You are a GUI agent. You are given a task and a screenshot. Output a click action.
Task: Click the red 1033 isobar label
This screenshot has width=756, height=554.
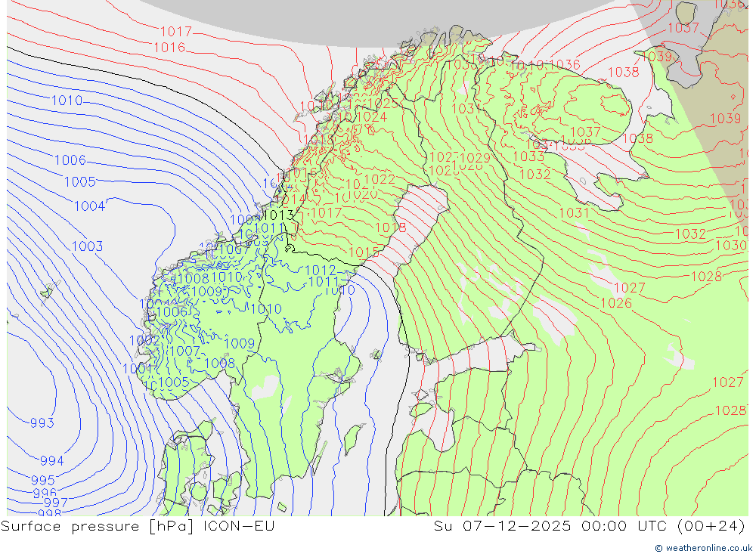pyautogui.click(x=528, y=156)
